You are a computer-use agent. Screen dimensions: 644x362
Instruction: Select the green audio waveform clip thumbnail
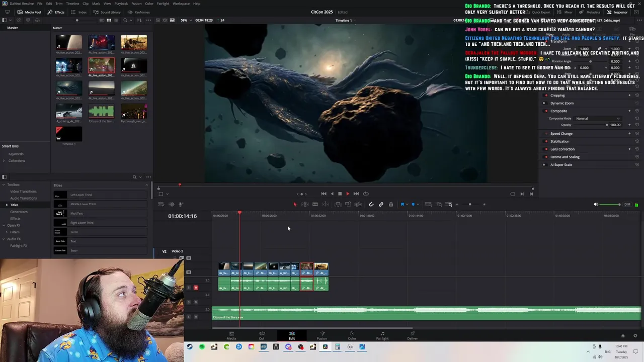click(101, 111)
